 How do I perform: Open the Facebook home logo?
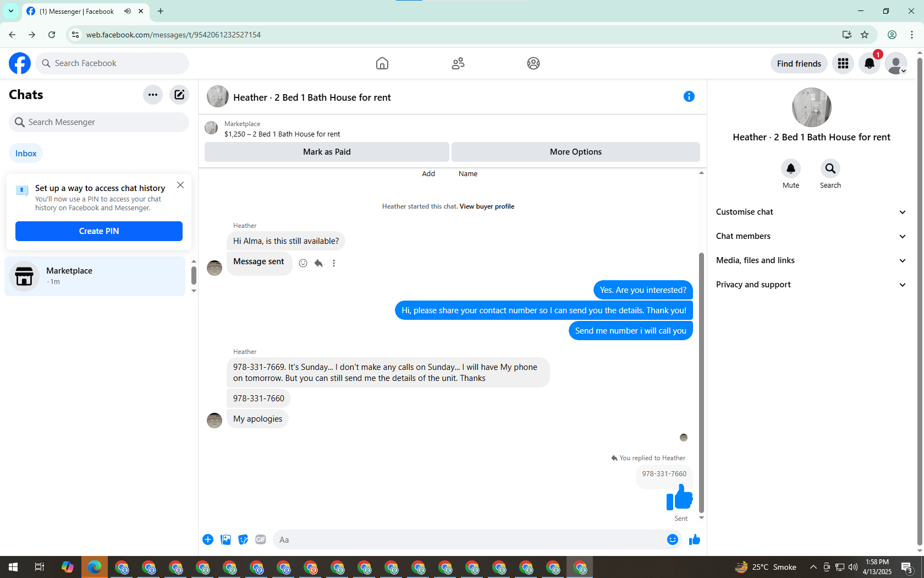coord(20,63)
